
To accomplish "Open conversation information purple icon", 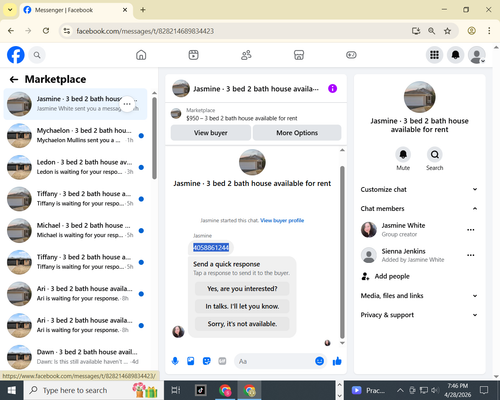I will click(332, 89).
